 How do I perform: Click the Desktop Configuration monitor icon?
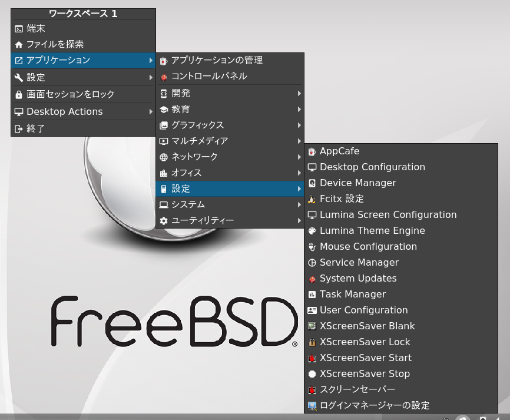tap(312, 167)
